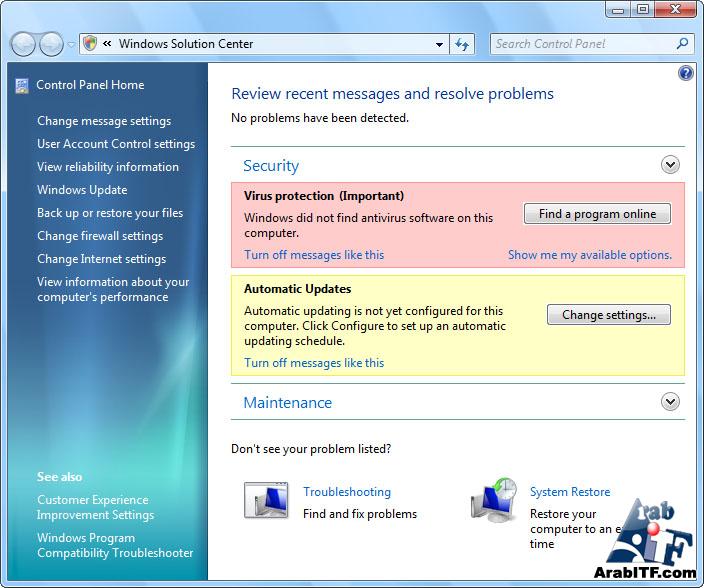Open Help with the blue question icon
This screenshot has height=588, width=704.
686,73
